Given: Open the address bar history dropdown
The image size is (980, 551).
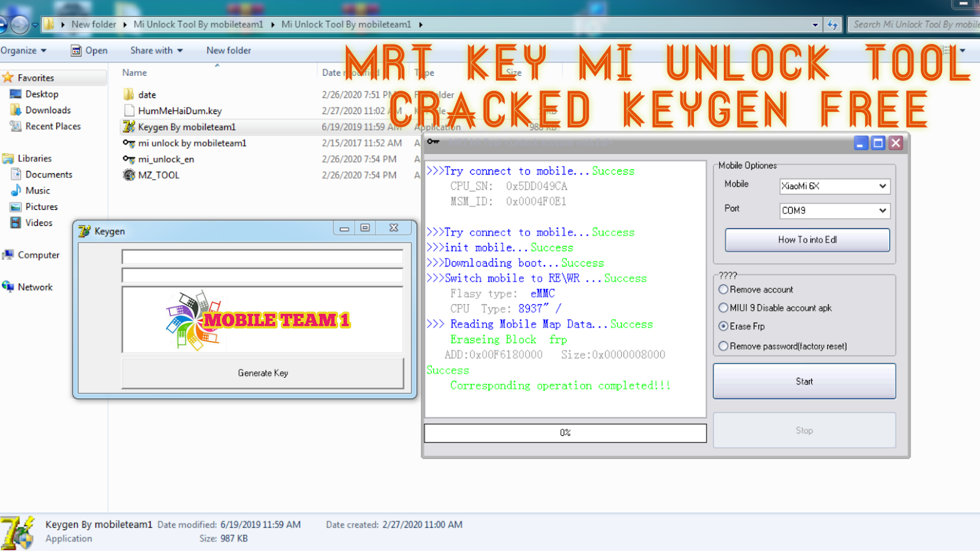Looking at the screenshot, I should pos(815,25).
